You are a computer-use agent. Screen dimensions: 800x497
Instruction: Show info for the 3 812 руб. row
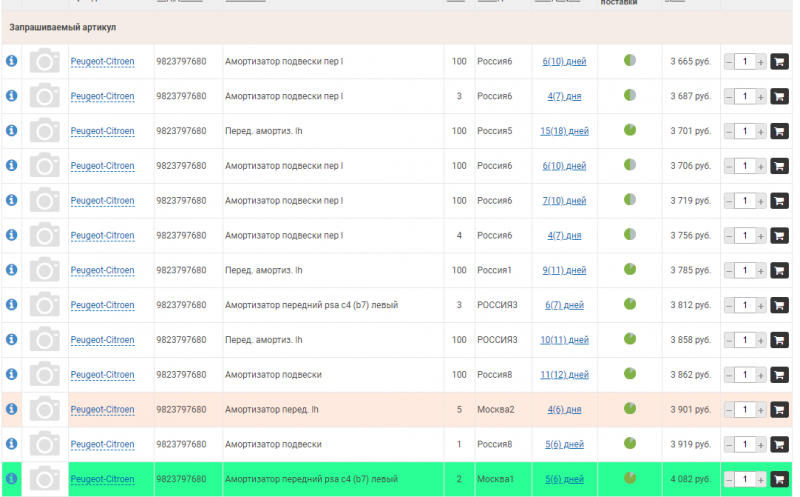(12, 305)
